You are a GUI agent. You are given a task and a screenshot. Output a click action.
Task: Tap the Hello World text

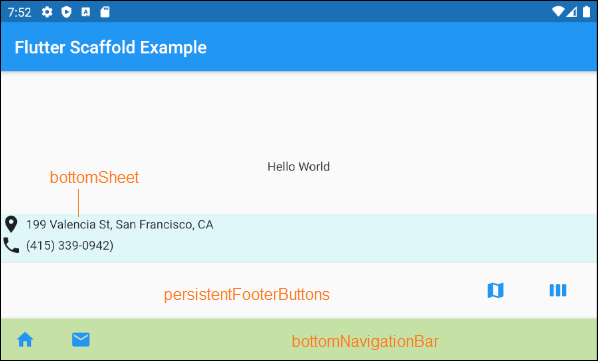(299, 167)
